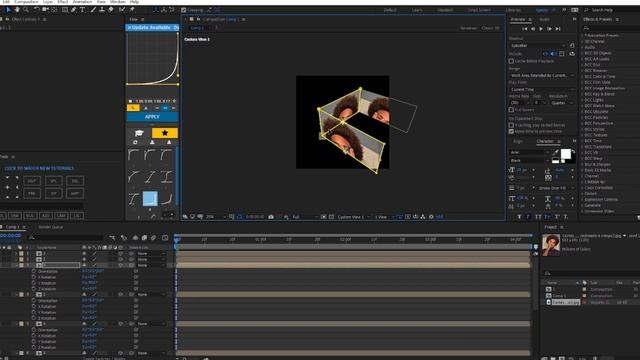Viewport: 640px width, 360px height.
Task: Click the white fill color swatch in Character
Action: point(566,153)
